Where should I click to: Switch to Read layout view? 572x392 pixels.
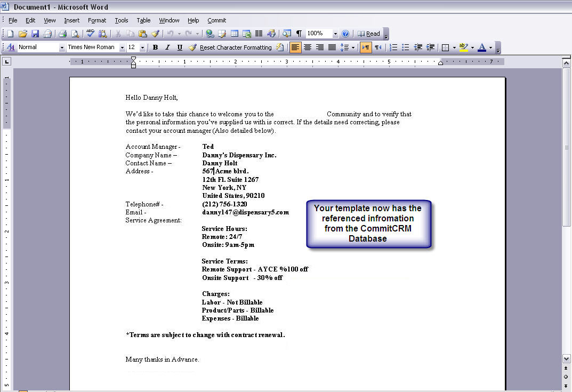(x=369, y=34)
